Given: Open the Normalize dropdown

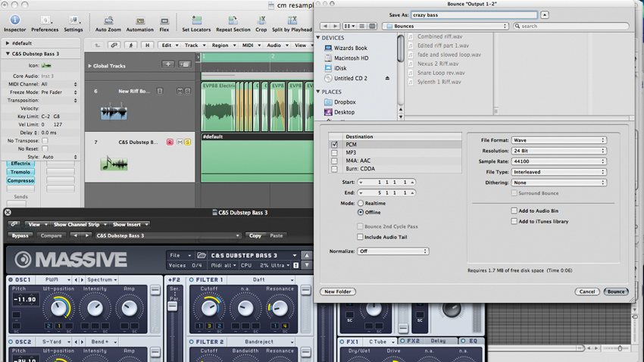Looking at the screenshot, I should tap(393, 251).
